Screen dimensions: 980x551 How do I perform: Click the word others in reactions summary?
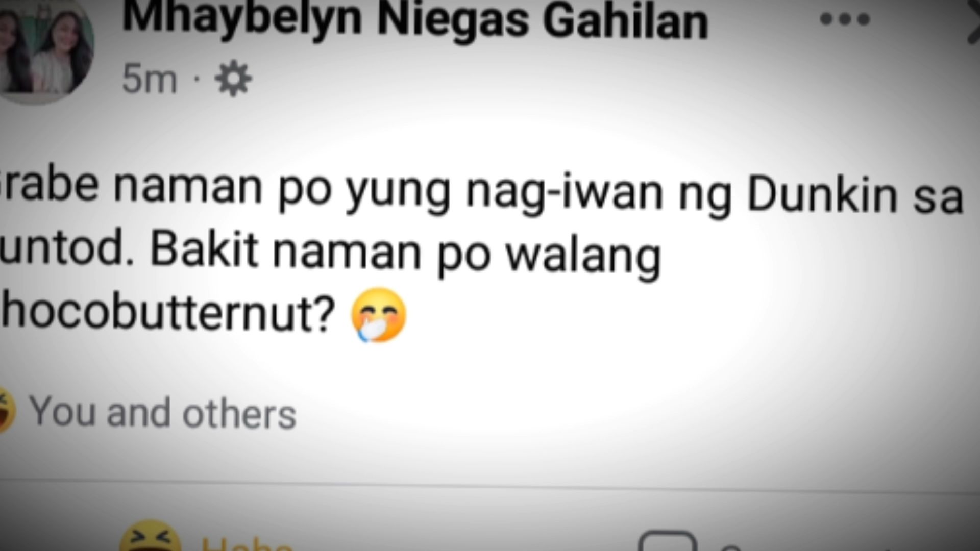coord(239,413)
